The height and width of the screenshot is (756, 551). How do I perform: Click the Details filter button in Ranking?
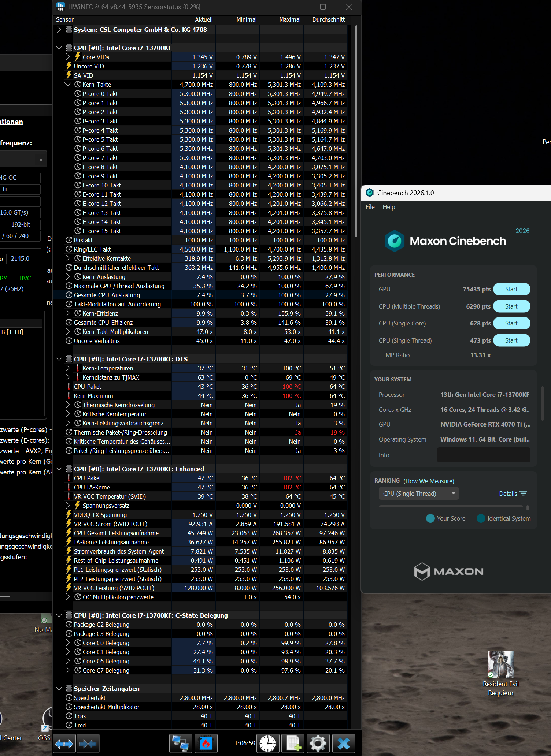point(513,494)
